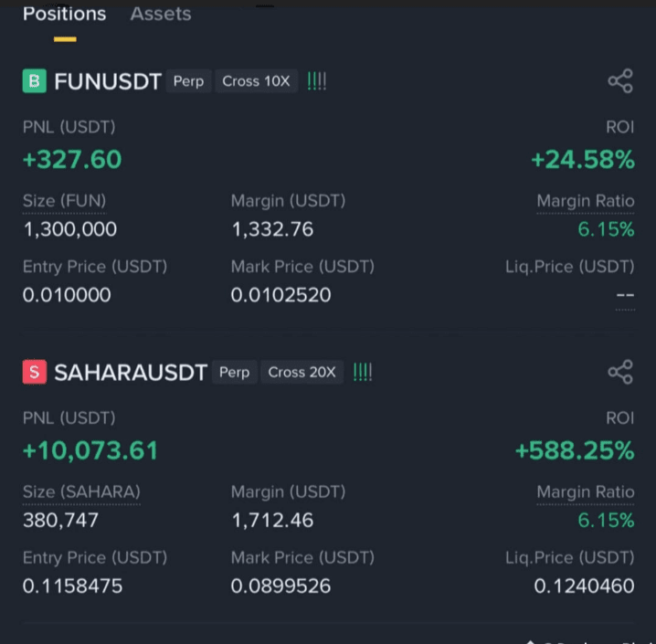Image resolution: width=656 pixels, height=644 pixels.
Task: Open the FUNUSDT Perp badge
Action: (189, 80)
